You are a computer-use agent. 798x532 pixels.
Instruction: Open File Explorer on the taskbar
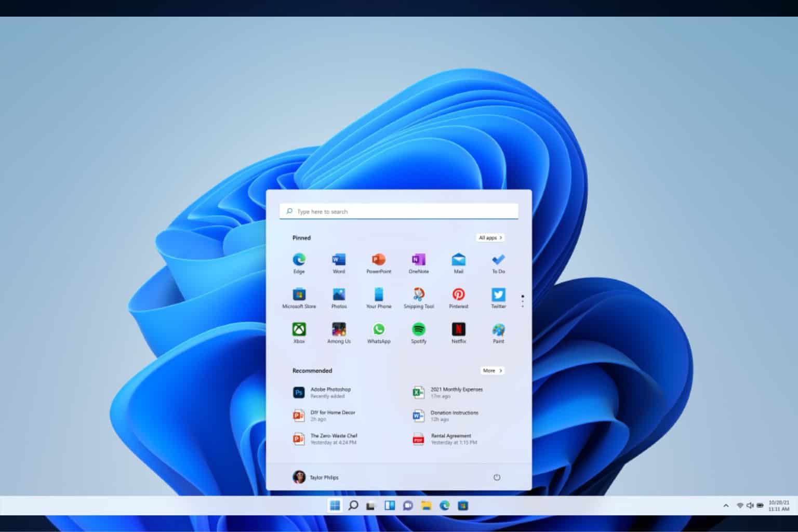[426, 505]
